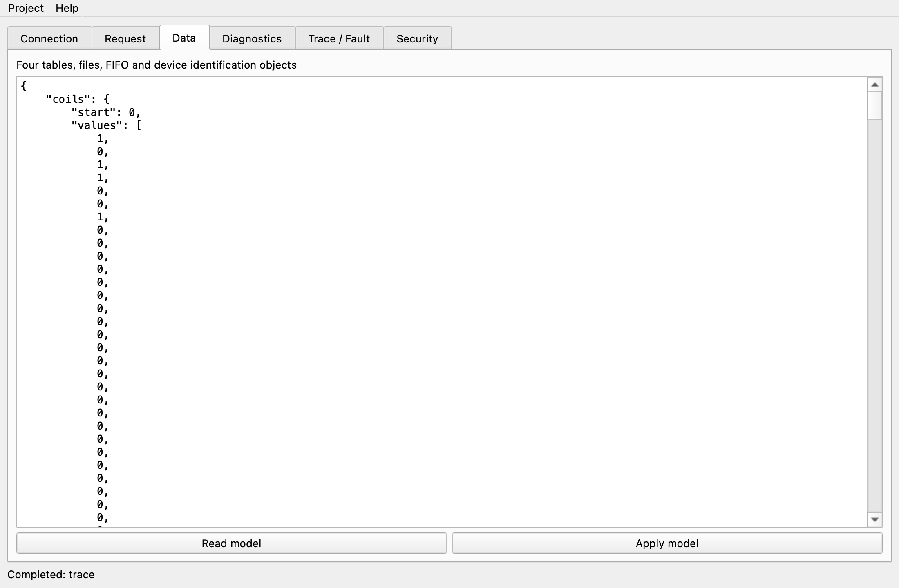The image size is (899, 588).
Task: Click the Read model button
Action: (x=232, y=543)
